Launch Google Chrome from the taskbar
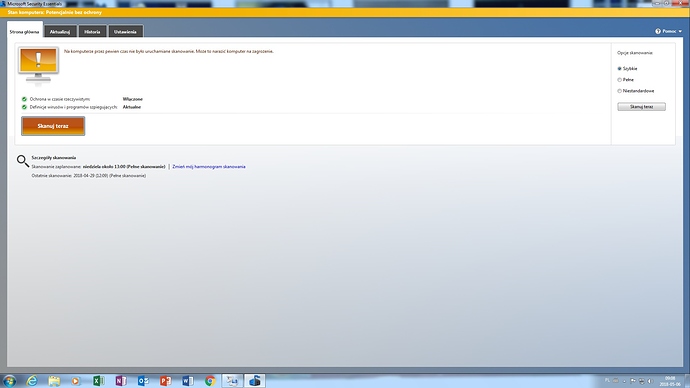This screenshot has width=690, height=388. pos(210,381)
